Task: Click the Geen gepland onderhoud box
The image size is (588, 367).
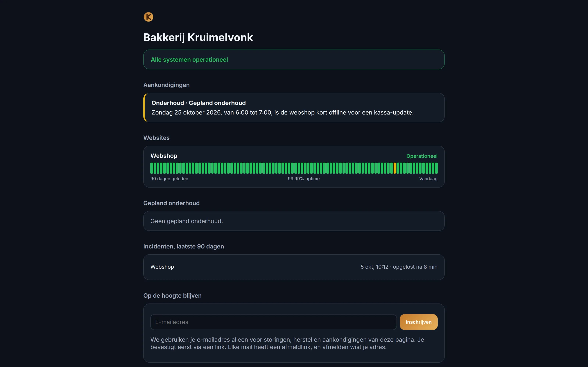Action: tap(294, 221)
